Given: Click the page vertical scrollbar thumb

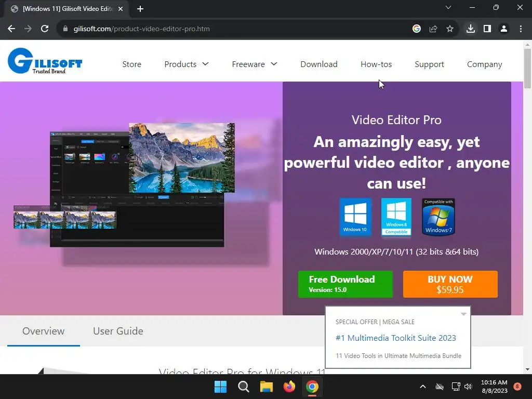Looking at the screenshot, I should [x=527, y=69].
